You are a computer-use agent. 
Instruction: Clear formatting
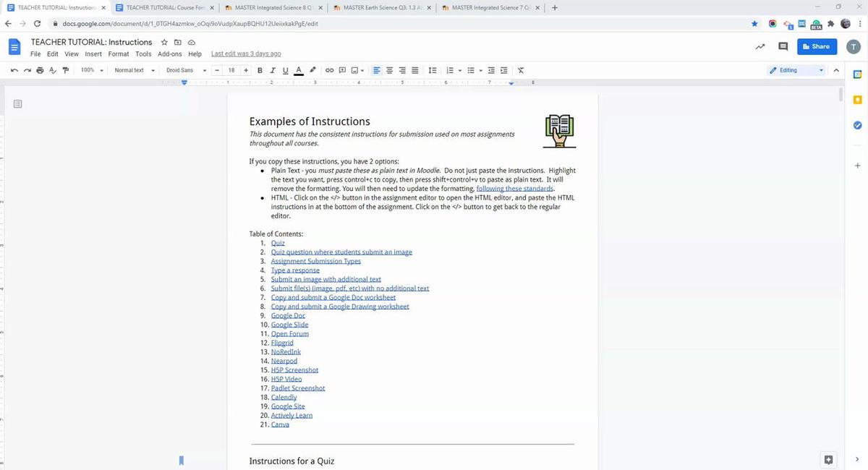click(x=521, y=70)
